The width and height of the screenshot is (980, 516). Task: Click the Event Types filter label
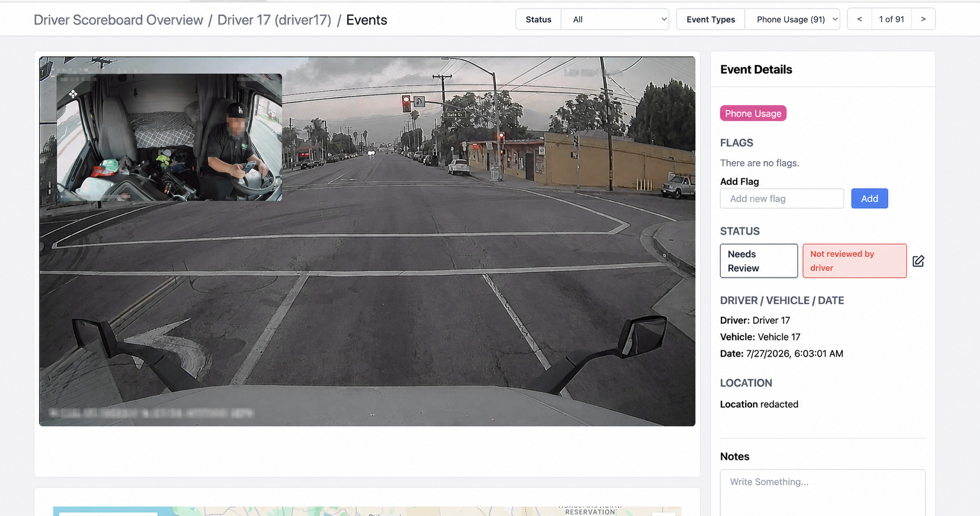711,19
